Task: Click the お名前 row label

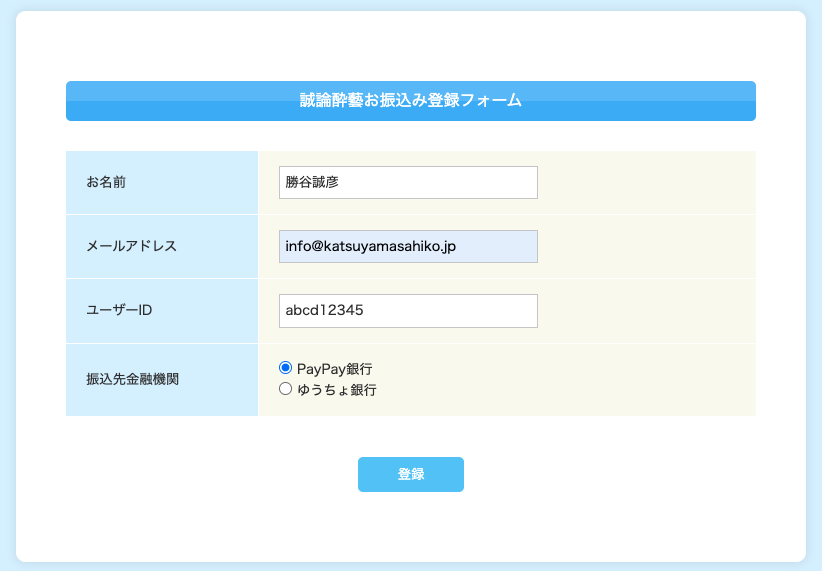Action: (x=106, y=182)
